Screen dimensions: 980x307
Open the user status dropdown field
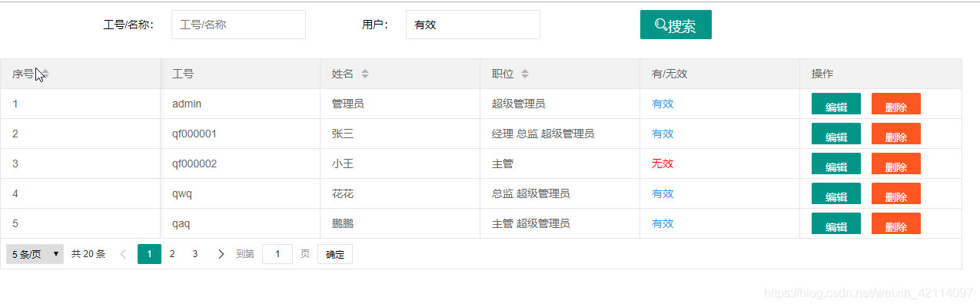pyautogui.click(x=472, y=25)
